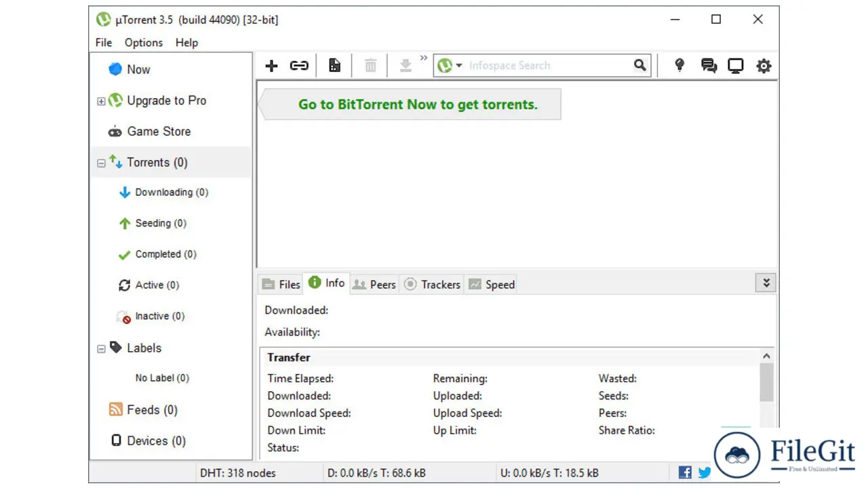Select Completed (0) filter
The width and height of the screenshot is (868, 488).
click(165, 254)
